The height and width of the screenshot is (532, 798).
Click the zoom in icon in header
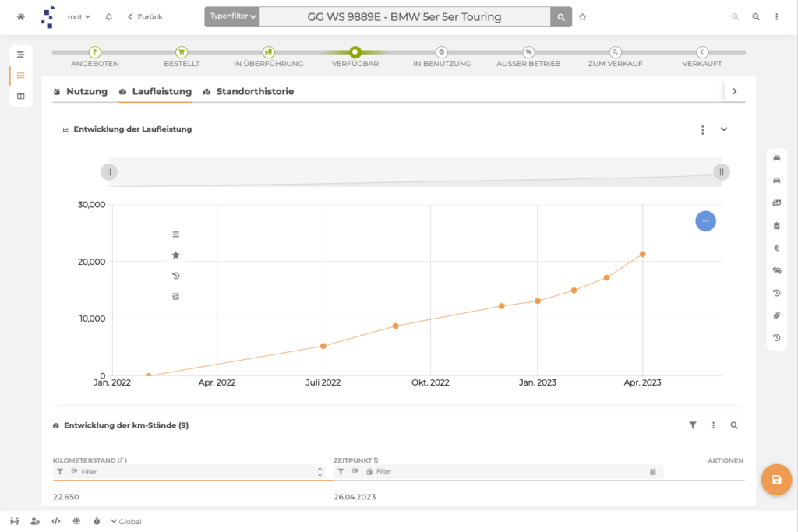[736, 17]
